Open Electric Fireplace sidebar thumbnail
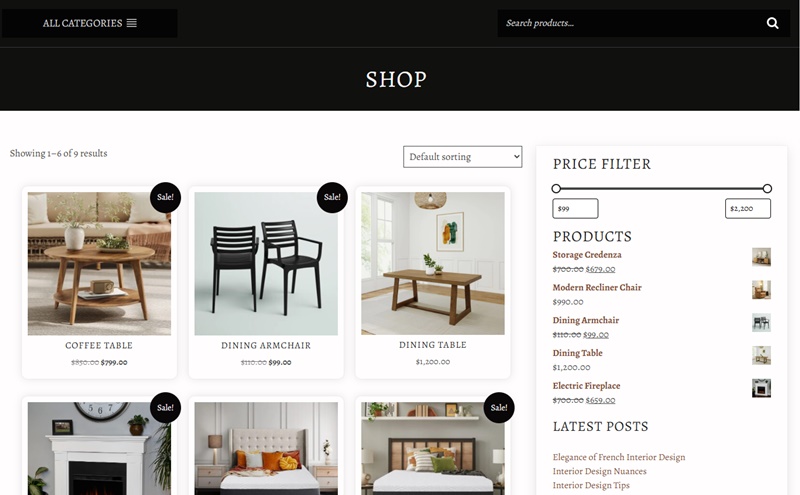Image resolution: width=800 pixels, height=495 pixels. (x=761, y=388)
